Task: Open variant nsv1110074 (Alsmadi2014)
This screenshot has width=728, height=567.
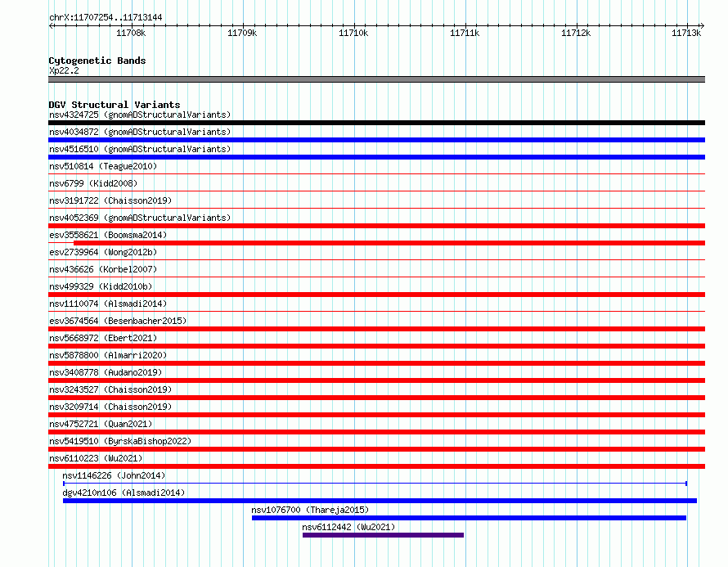Action: pos(108,304)
